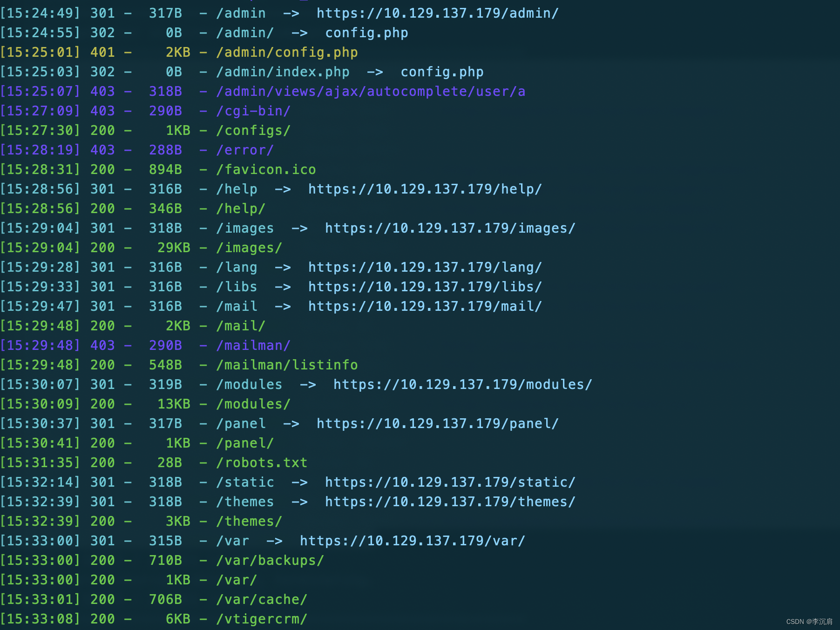
Task: Click the 548B size value
Action: 165,365
